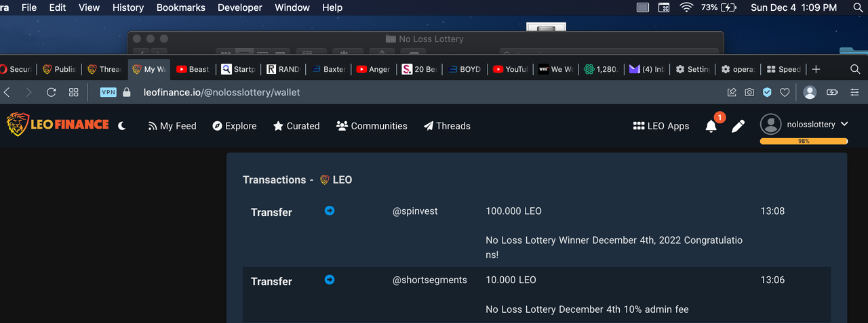Click the '10.000 LEO' amount
This screenshot has height=323, width=868.
tap(511, 280)
